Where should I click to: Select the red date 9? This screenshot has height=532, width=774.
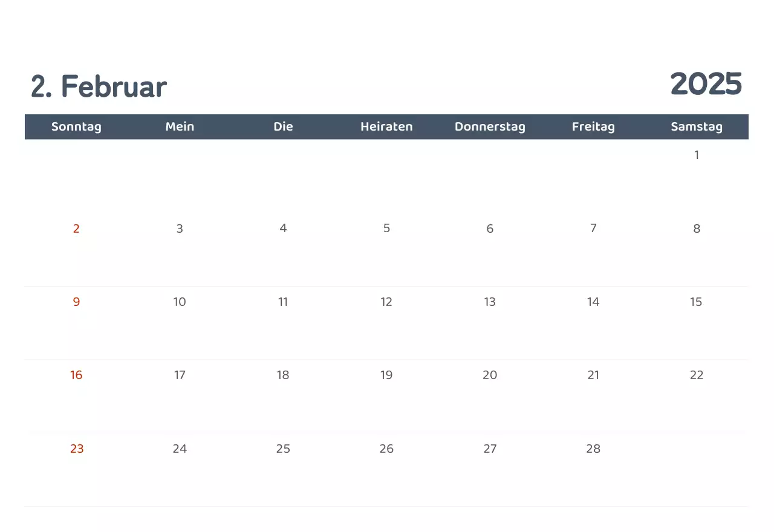tap(76, 302)
